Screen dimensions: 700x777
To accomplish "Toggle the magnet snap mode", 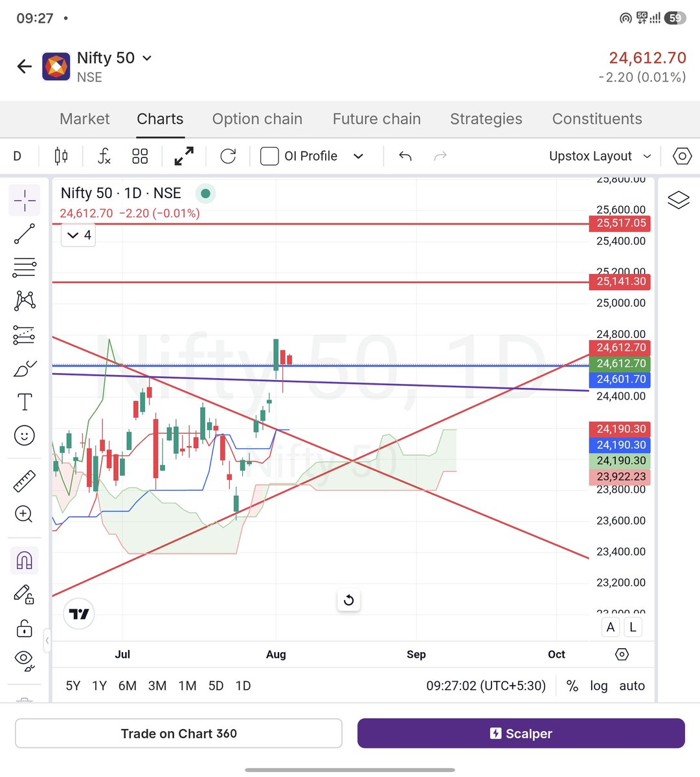I will click(x=25, y=561).
